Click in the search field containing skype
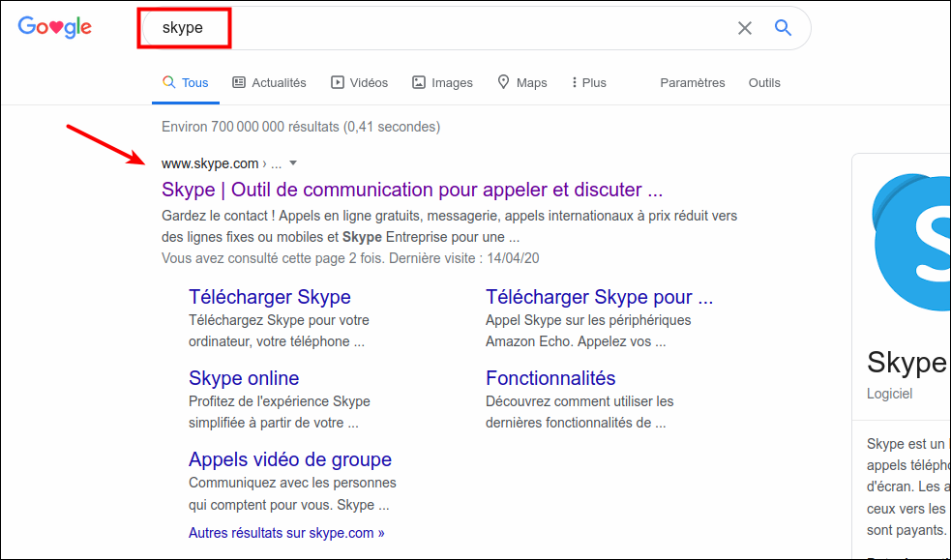The width and height of the screenshot is (951, 560). coord(435,28)
